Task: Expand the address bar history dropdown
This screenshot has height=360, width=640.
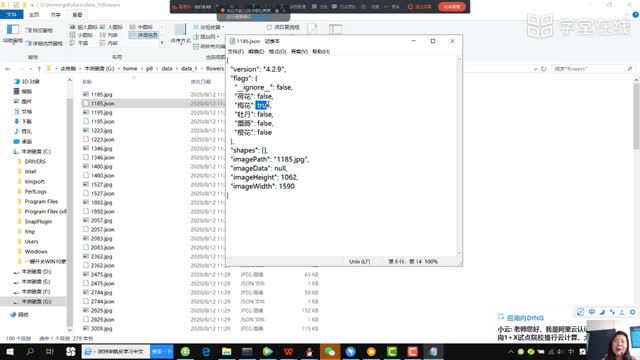Action: (x=535, y=69)
